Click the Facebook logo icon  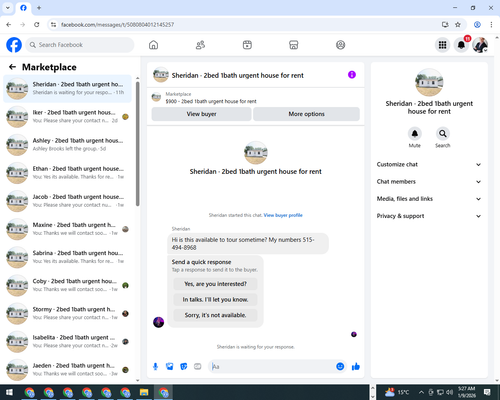14,45
